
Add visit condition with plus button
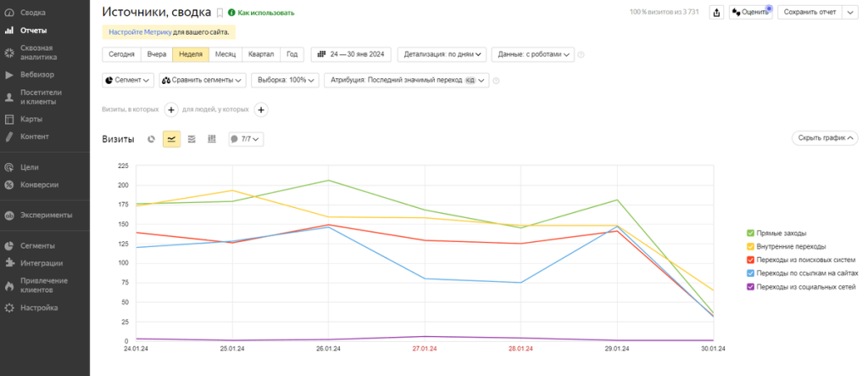170,109
